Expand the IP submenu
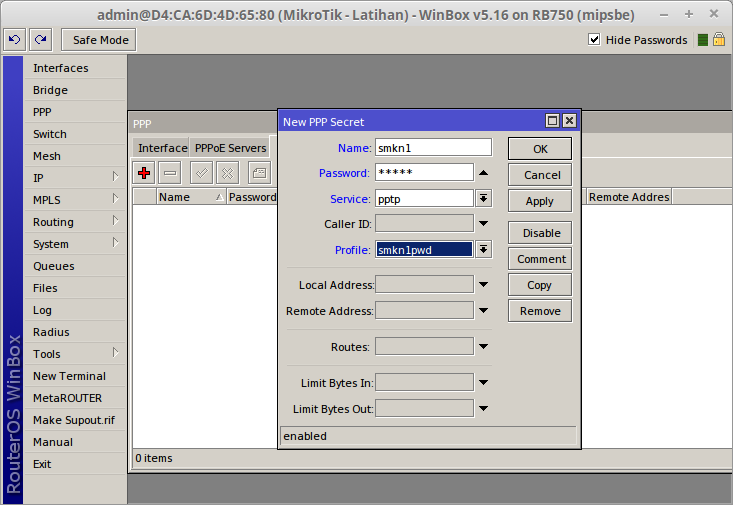 pos(75,178)
